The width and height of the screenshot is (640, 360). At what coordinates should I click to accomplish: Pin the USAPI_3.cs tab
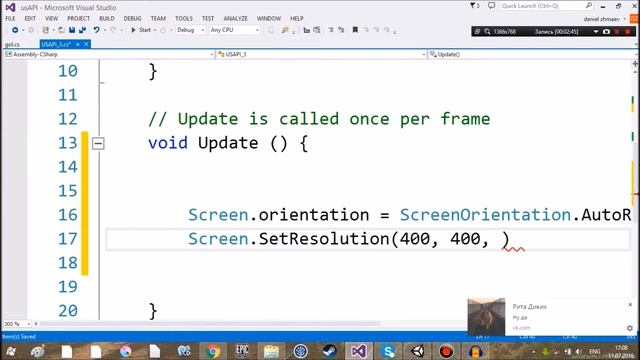tap(78, 44)
